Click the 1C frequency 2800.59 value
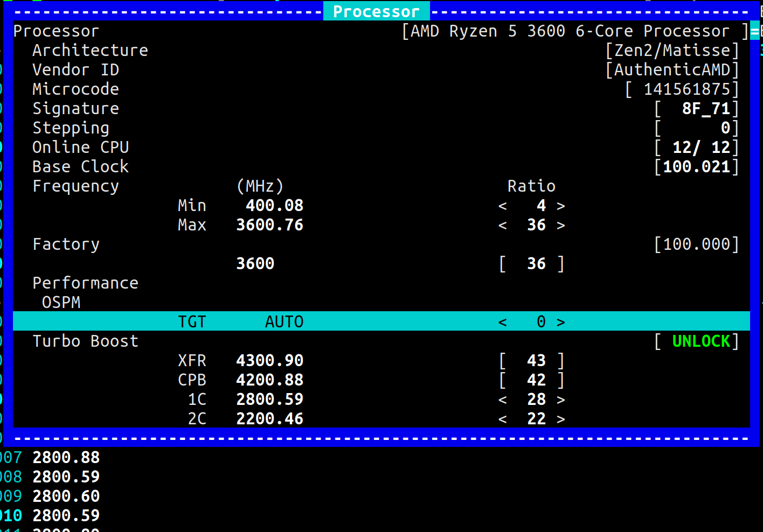Image resolution: width=763 pixels, height=532 pixels. click(x=269, y=400)
